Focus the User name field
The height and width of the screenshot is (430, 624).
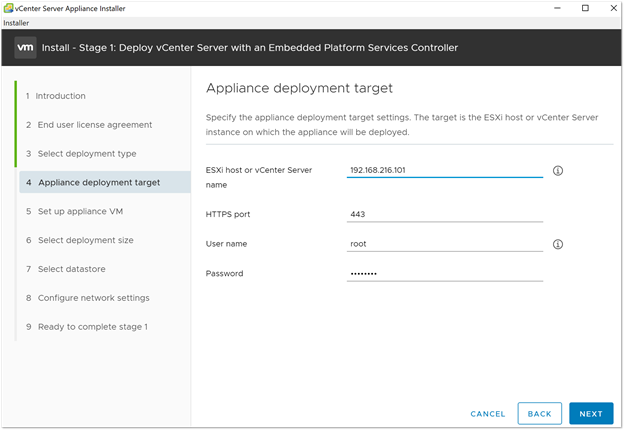pyautogui.click(x=444, y=244)
